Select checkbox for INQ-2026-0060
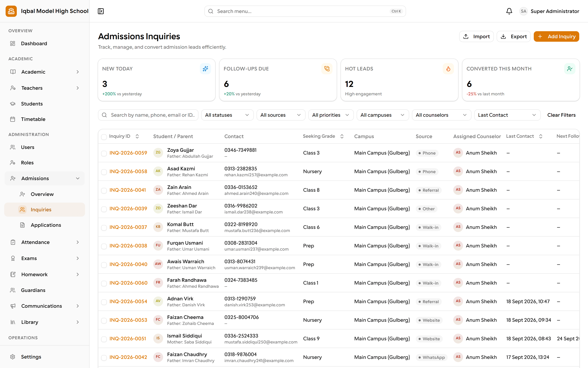The height and width of the screenshot is (368, 588). [104, 283]
